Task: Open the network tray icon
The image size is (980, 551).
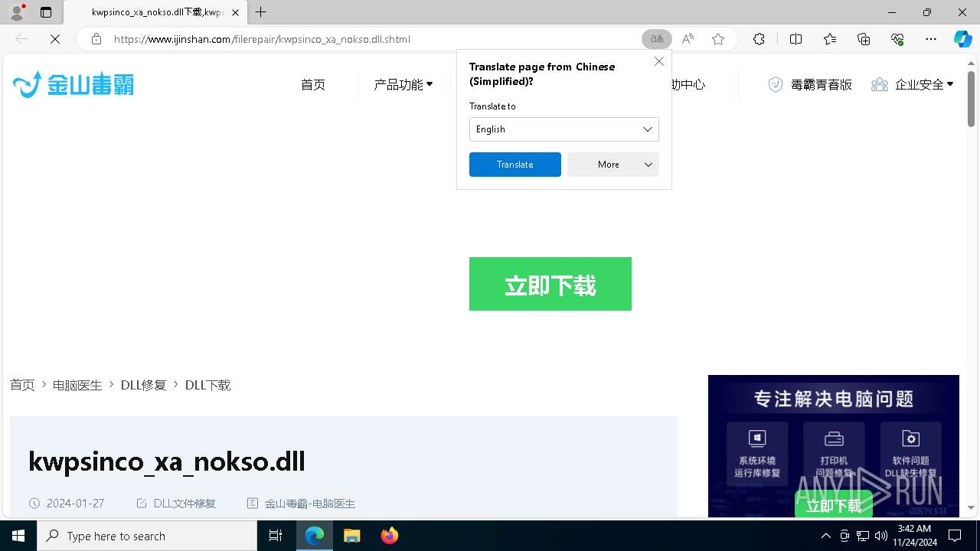Action: click(x=863, y=536)
